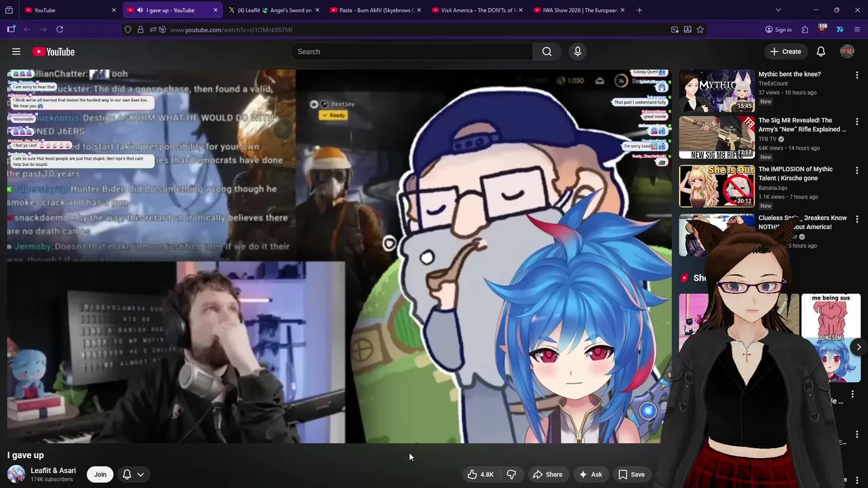Open browser extensions puzzle icon
The height and width of the screenshot is (488, 868).
point(805,29)
